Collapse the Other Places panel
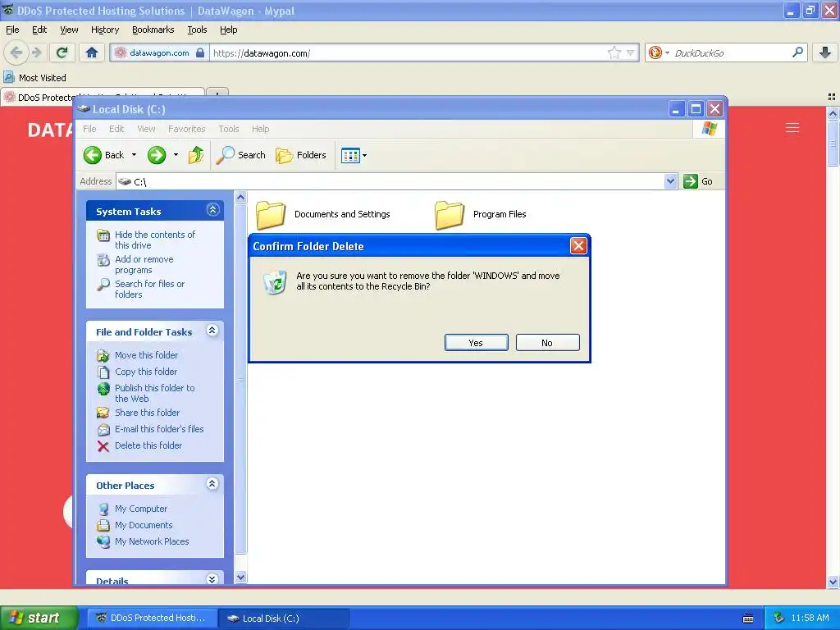The height and width of the screenshot is (630, 840). pyautogui.click(x=212, y=484)
